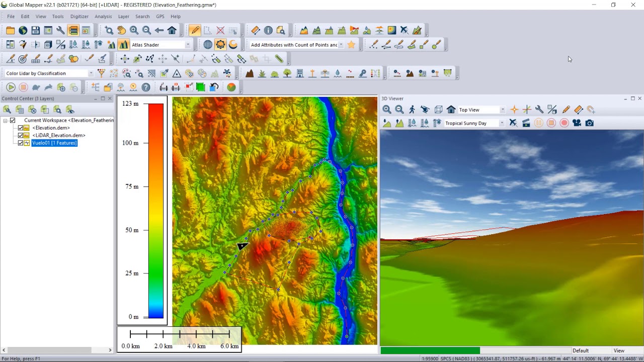Screen dimensions: 644x362
Task: Open the Layer menu
Action: [124, 17]
